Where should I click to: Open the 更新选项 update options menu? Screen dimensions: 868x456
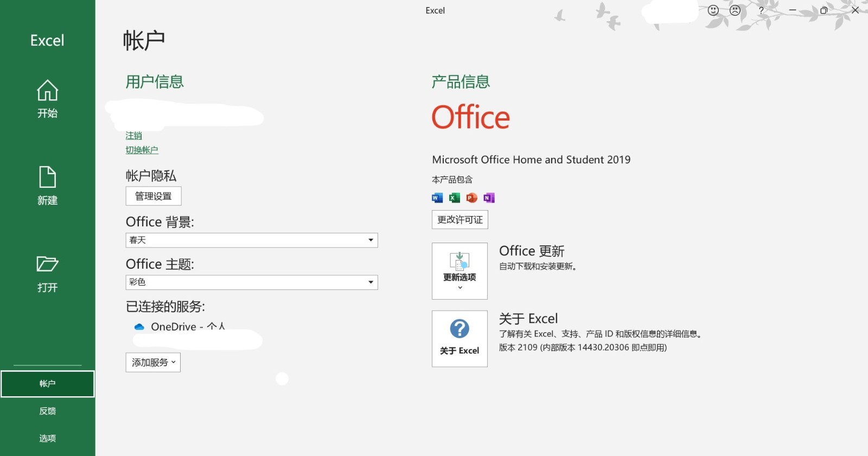pyautogui.click(x=459, y=271)
